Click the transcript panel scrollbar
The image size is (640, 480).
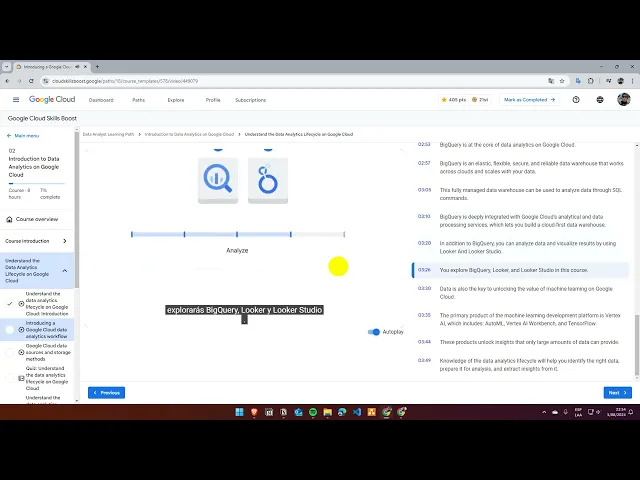[637, 345]
